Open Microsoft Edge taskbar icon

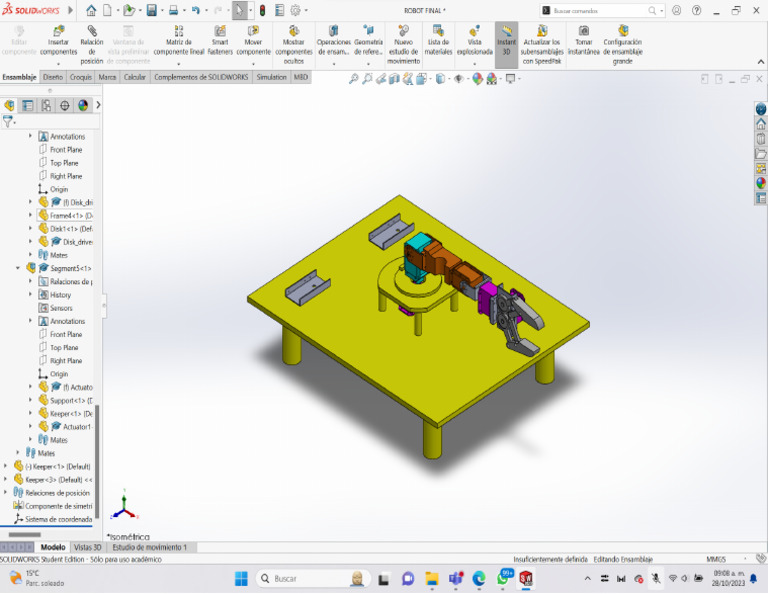(479, 579)
